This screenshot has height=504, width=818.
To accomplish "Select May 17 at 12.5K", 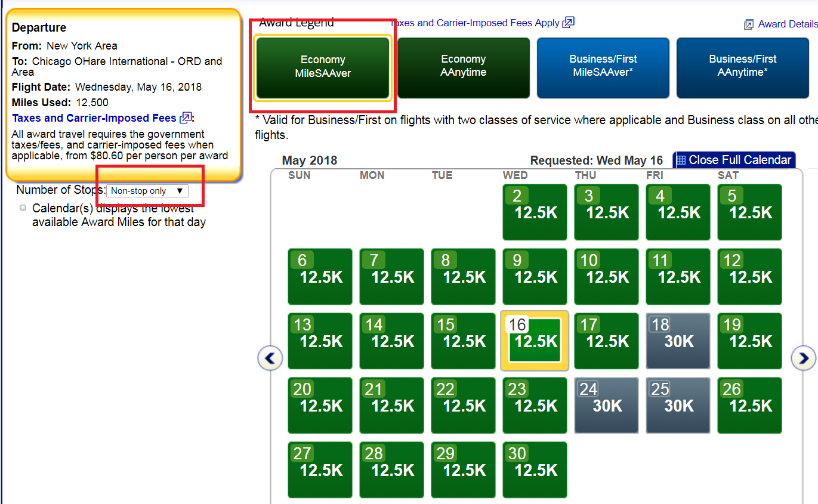I will tap(607, 341).
